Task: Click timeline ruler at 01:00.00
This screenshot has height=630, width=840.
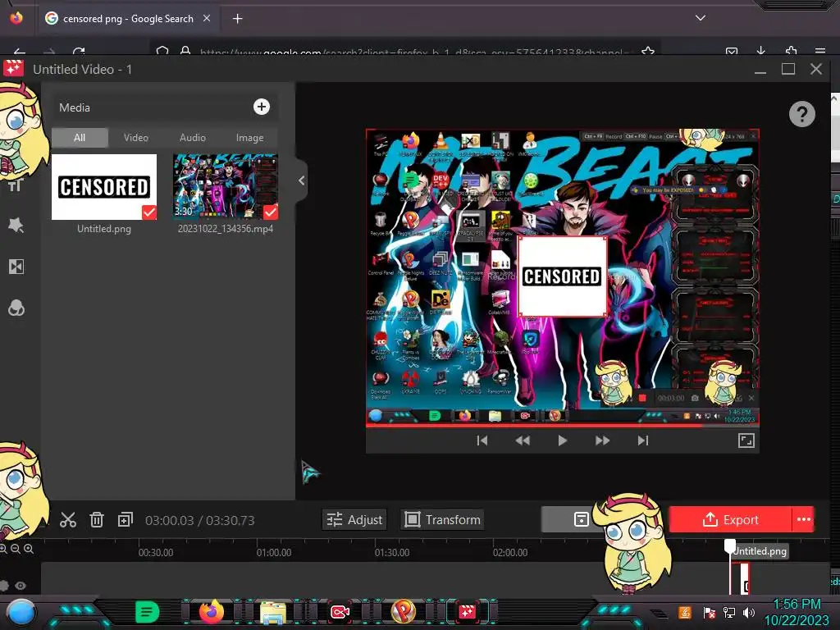Action: click(x=274, y=552)
